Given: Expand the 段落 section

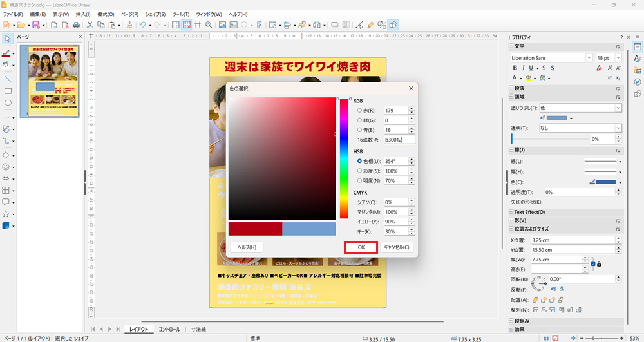Looking at the screenshot, I should coord(511,88).
